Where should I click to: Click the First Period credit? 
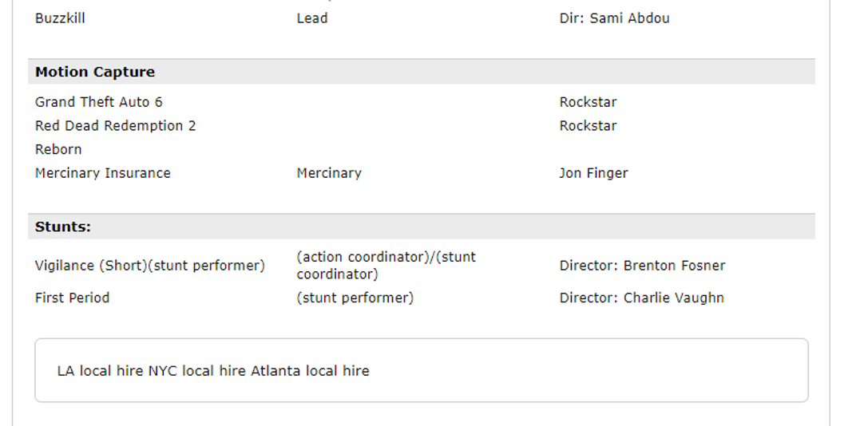coord(72,298)
